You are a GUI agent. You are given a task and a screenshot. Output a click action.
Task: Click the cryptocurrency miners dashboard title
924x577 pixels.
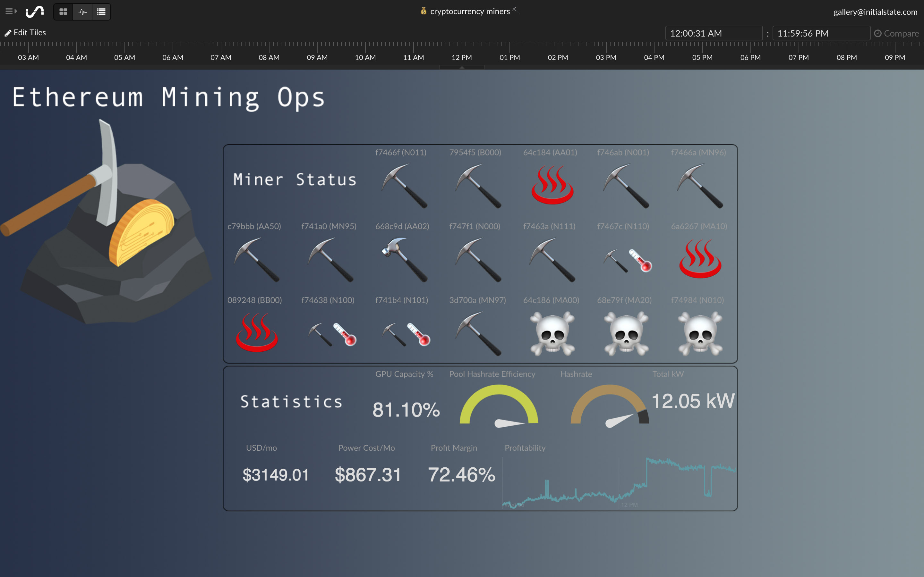click(470, 12)
